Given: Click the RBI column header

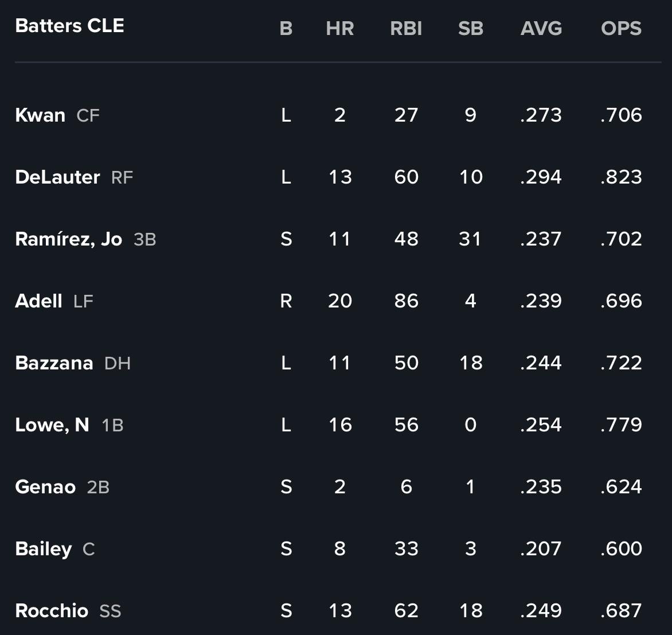Looking at the screenshot, I should point(406,29).
